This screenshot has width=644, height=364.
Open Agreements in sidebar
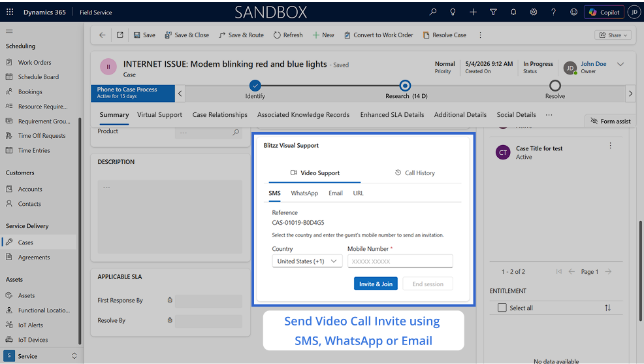34,257
